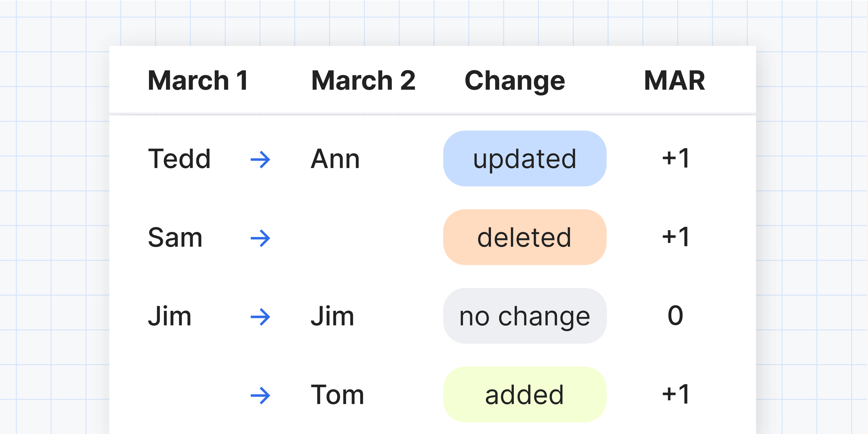
Task: Click the arrow between the Jim entries
Action: [260, 317]
